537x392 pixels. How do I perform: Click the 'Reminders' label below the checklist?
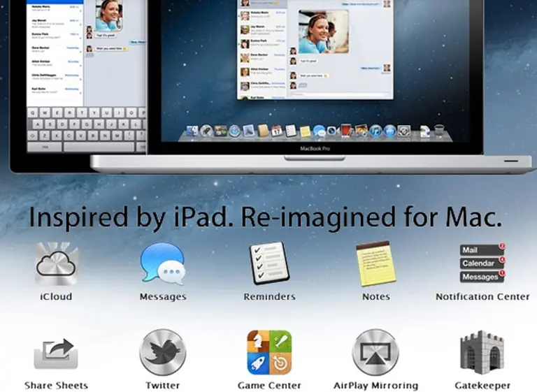[x=269, y=296]
